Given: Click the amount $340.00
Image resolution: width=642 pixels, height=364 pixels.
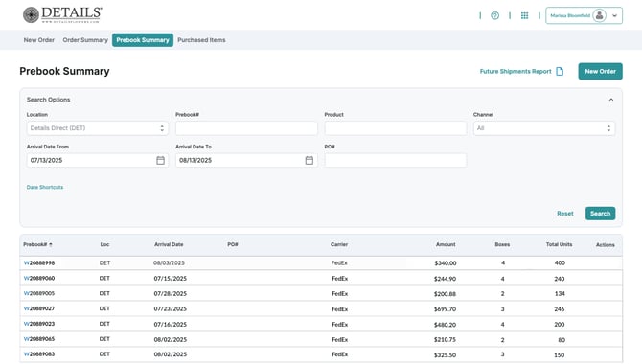Looking at the screenshot, I should (446, 263).
